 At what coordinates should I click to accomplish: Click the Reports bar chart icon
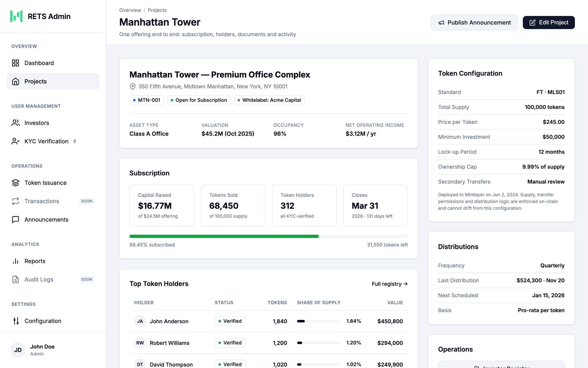click(16, 261)
